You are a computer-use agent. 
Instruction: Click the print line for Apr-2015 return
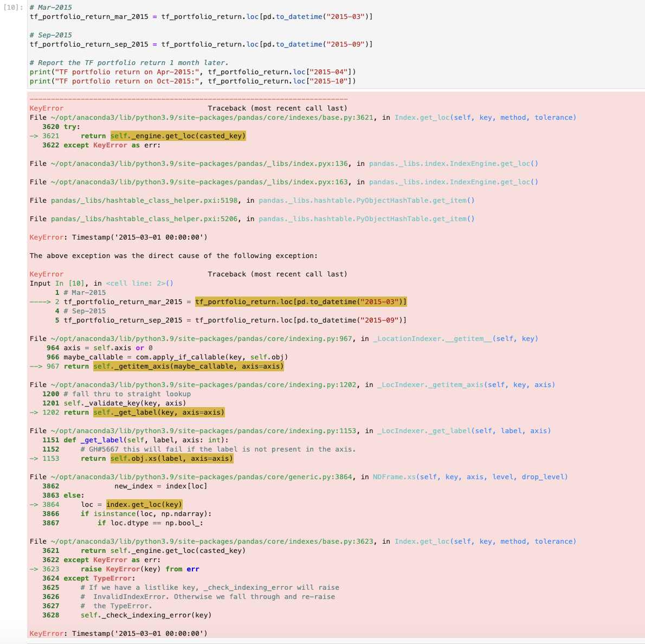[192, 72]
